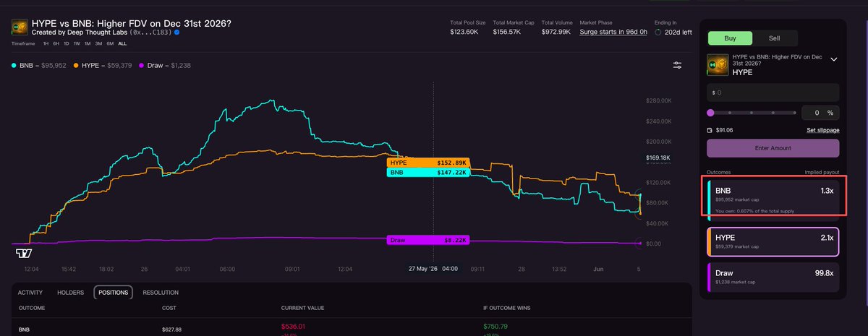Open the RESOLUTION tab
The image size is (868, 336).
click(161, 293)
